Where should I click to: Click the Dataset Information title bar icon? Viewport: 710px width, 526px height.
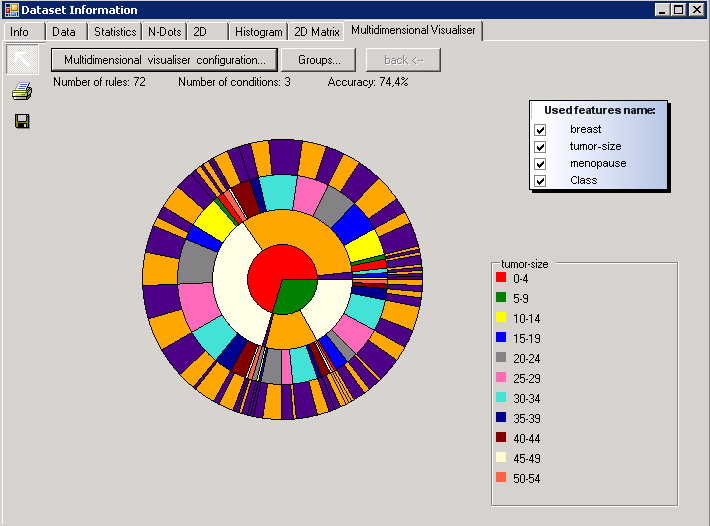(x=11, y=10)
